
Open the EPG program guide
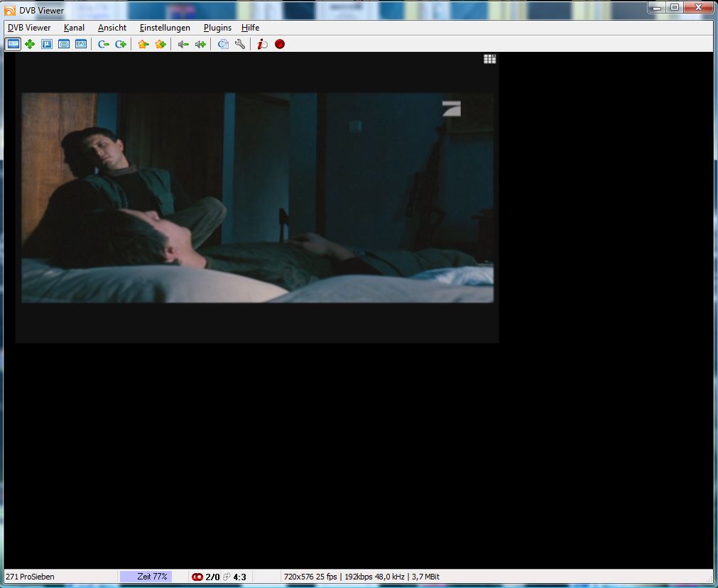tap(81, 44)
